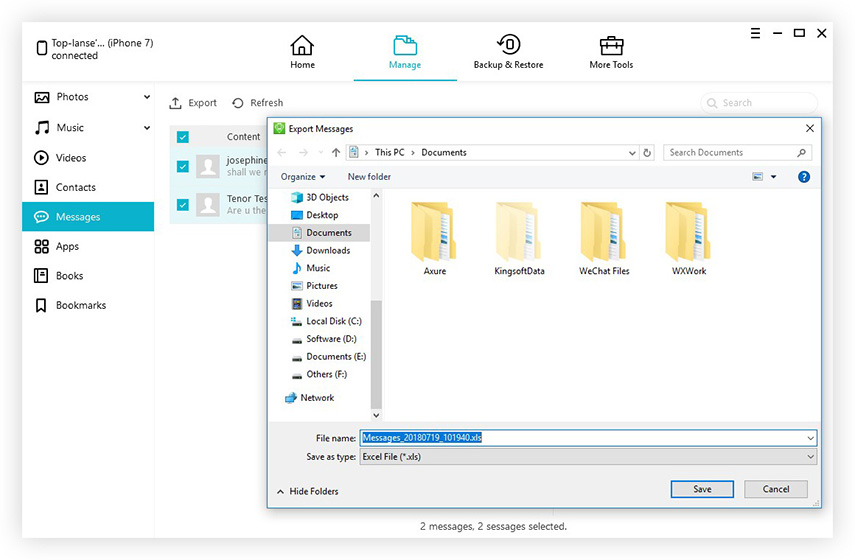The image size is (855, 560).
Task: Click the Refresh messages icon
Action: tap(238, 103)
